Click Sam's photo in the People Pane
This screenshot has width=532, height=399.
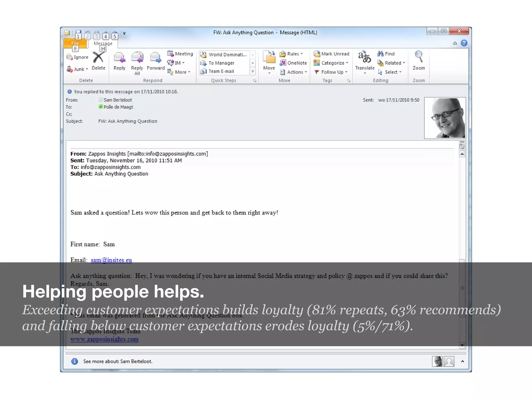437,361
